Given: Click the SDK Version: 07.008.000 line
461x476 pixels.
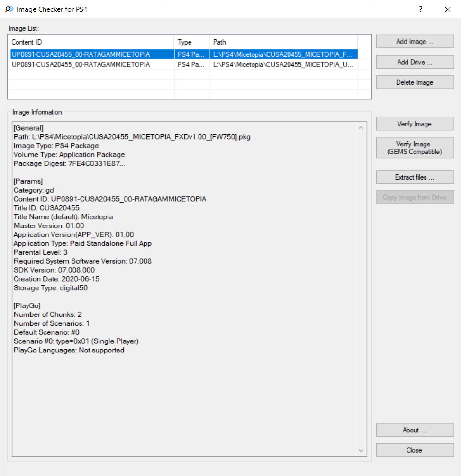Looking at the screenshot, I should [x=54, y=270].
